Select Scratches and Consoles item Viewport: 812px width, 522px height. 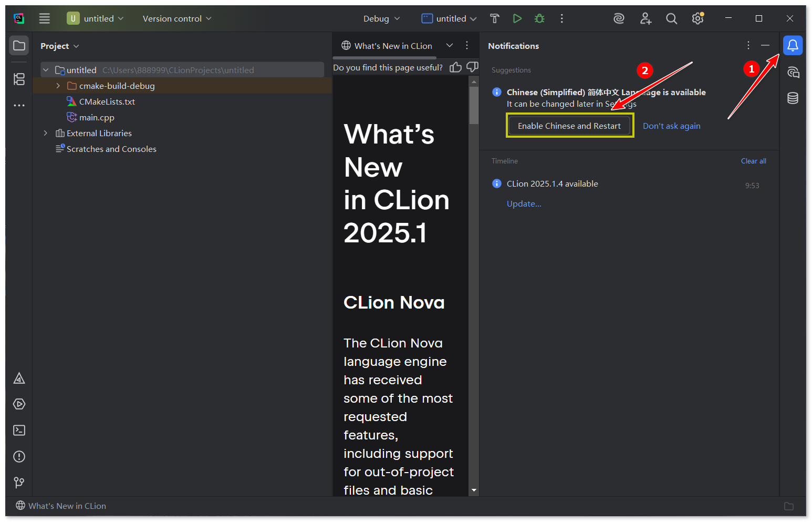click(x=111, y=149)
